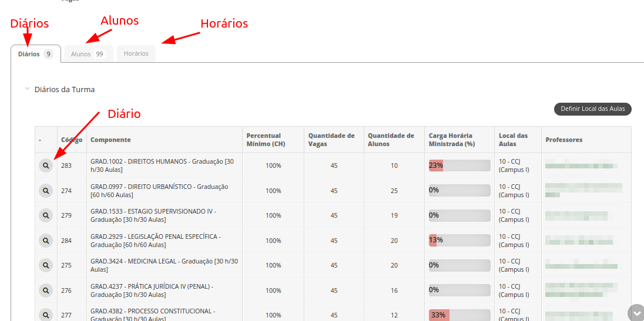The width and height of the screenshot is (644, 321).
Task: Click the student count 12 in the Processo Constitucional row
Action: click(394, 315)
